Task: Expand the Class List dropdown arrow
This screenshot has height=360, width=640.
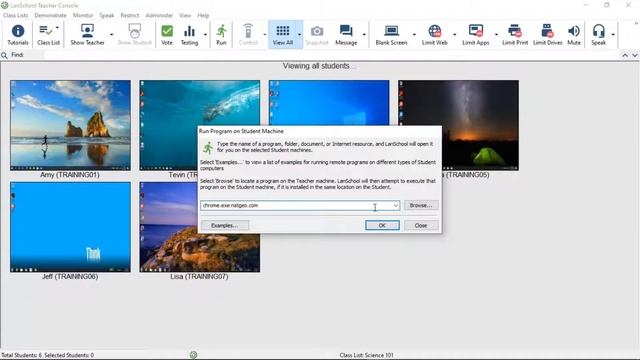Action: (57, 28)
